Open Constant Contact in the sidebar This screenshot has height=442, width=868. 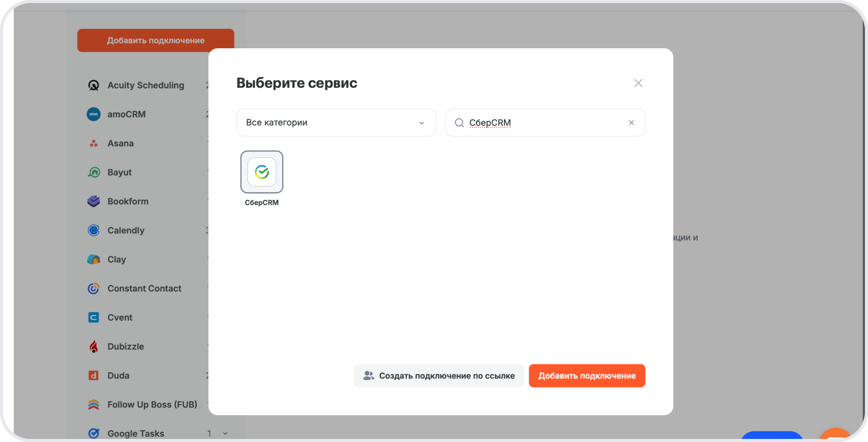(144, 289)
